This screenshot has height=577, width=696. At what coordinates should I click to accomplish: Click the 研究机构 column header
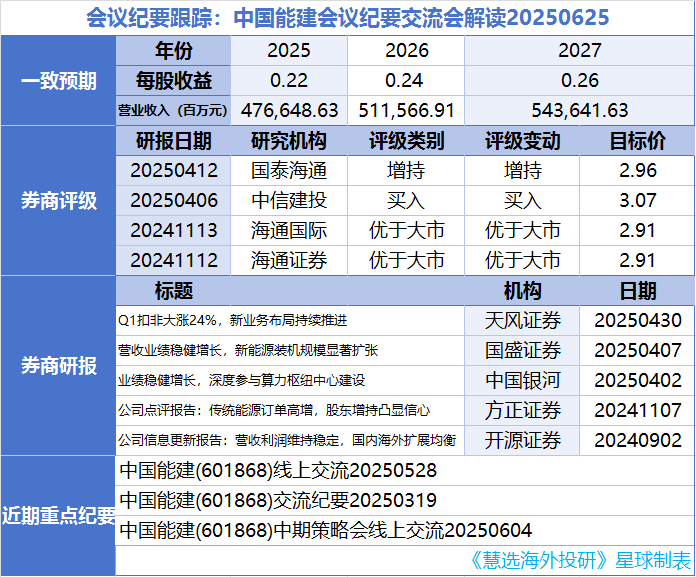tap(289, 141)
